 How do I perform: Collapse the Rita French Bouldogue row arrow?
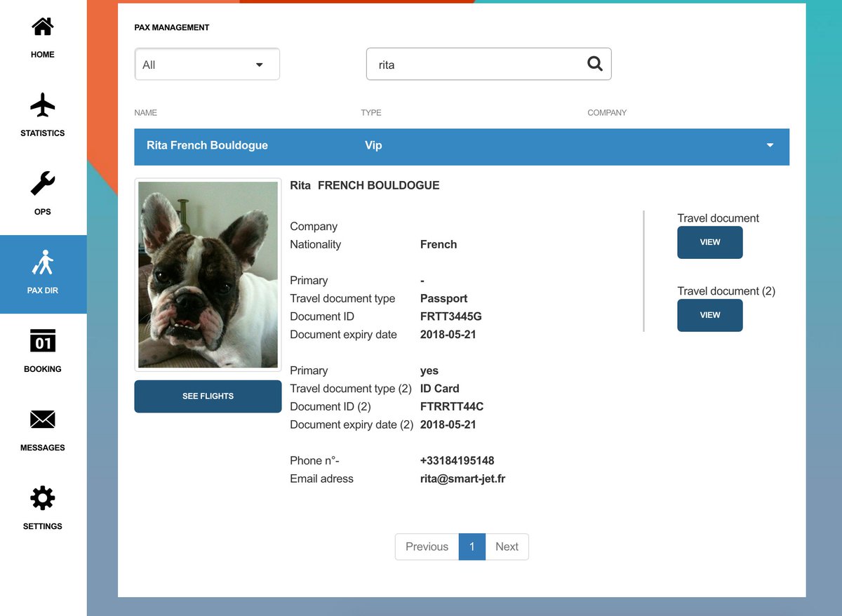[770, 145]
